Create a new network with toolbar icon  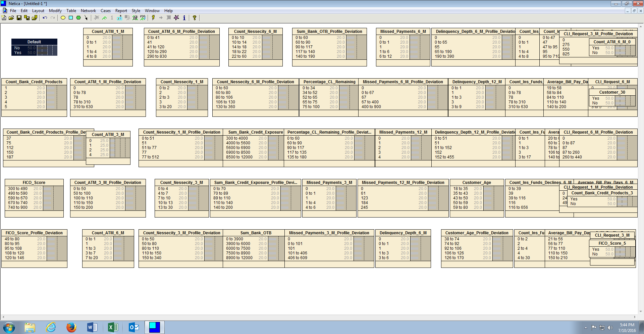pyautogui.click(x=4, y=18)
